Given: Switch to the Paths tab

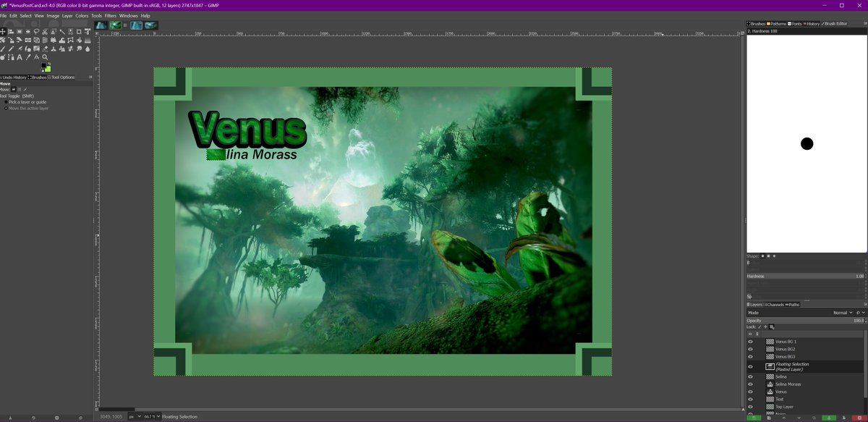Looking at the screenshot, I should (793, 305).
